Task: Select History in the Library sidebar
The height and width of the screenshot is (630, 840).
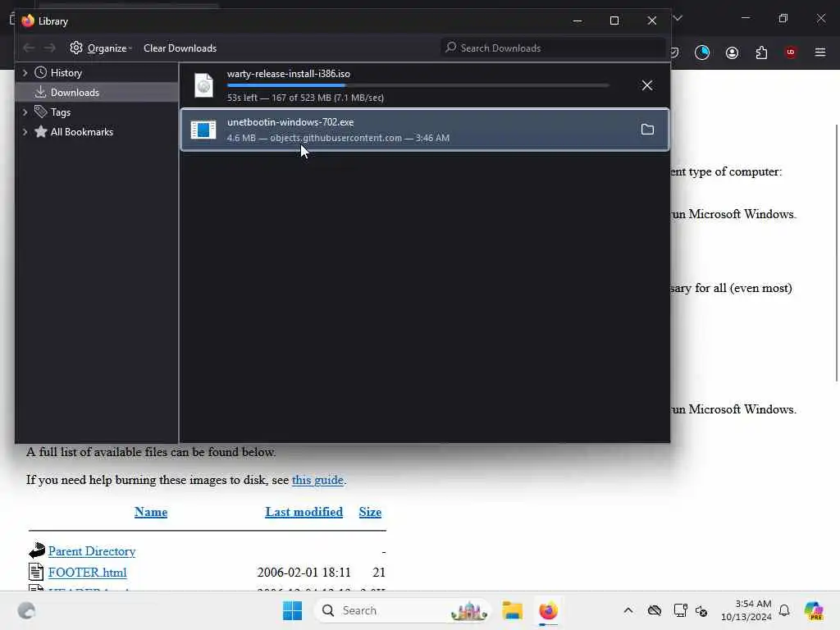Action: coord(66,73)
